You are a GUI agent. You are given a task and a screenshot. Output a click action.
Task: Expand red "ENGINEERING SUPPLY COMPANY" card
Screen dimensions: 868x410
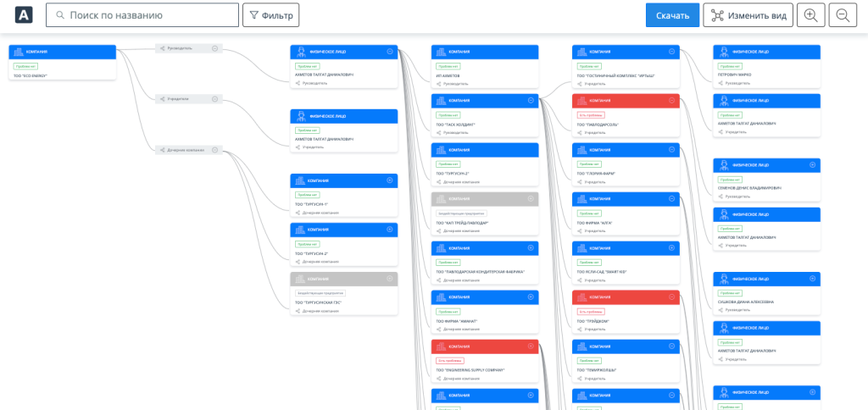click(x=531, y=346)
